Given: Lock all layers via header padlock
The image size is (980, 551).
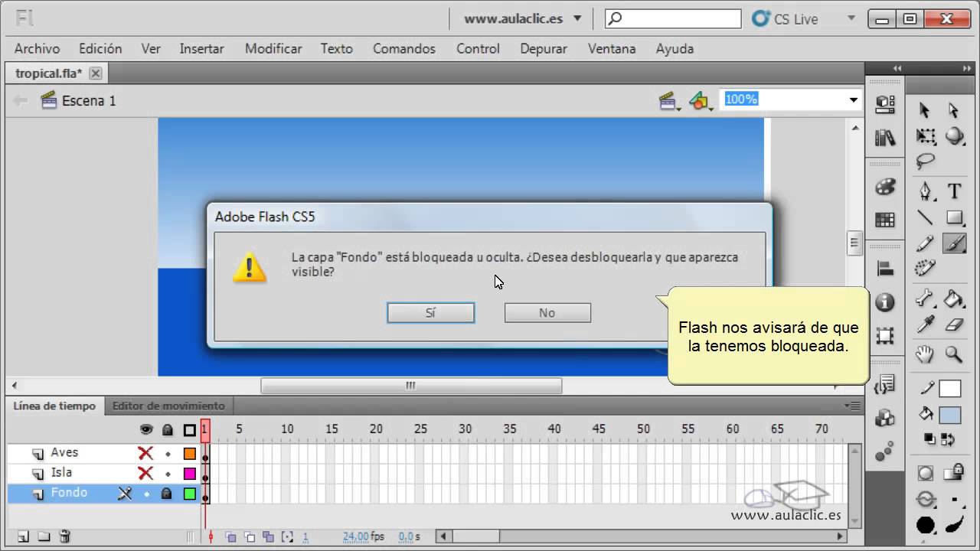Looking at the screenshot, I should [x=167, y=430].
